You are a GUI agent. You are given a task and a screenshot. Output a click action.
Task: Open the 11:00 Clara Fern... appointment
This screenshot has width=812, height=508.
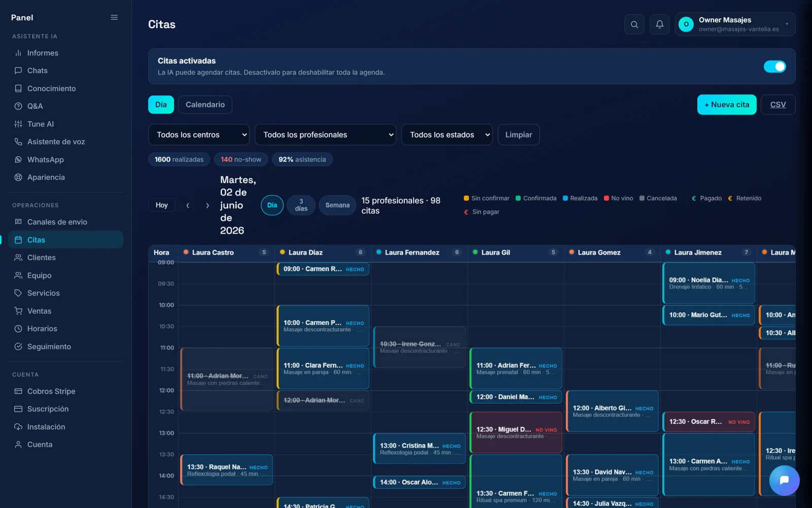pyautogui.click(x=323, y=368)
